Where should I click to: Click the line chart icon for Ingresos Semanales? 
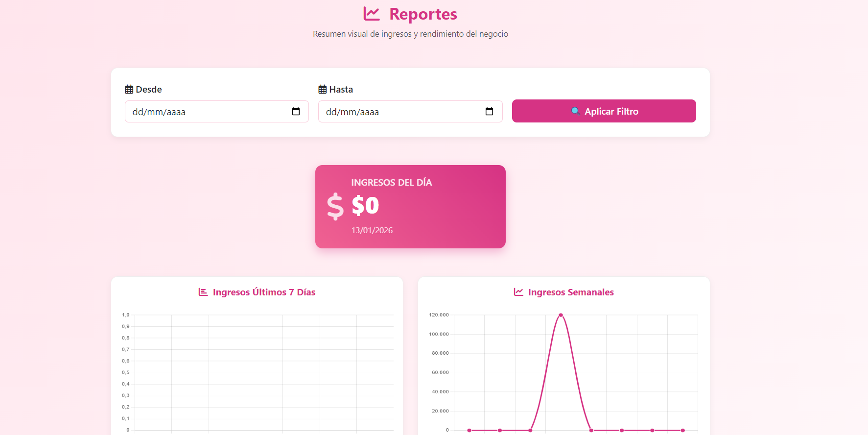tap(518, 292)
